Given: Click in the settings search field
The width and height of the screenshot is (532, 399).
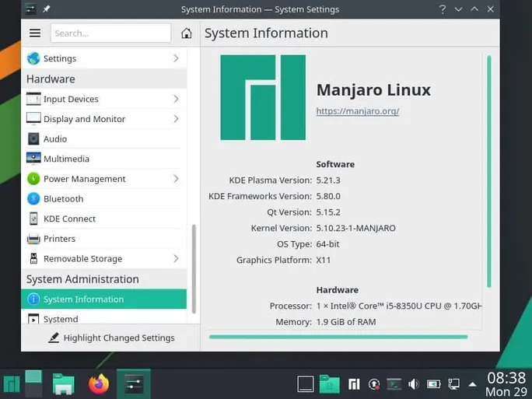Looking at the screenshot, I should click(110, 33).
